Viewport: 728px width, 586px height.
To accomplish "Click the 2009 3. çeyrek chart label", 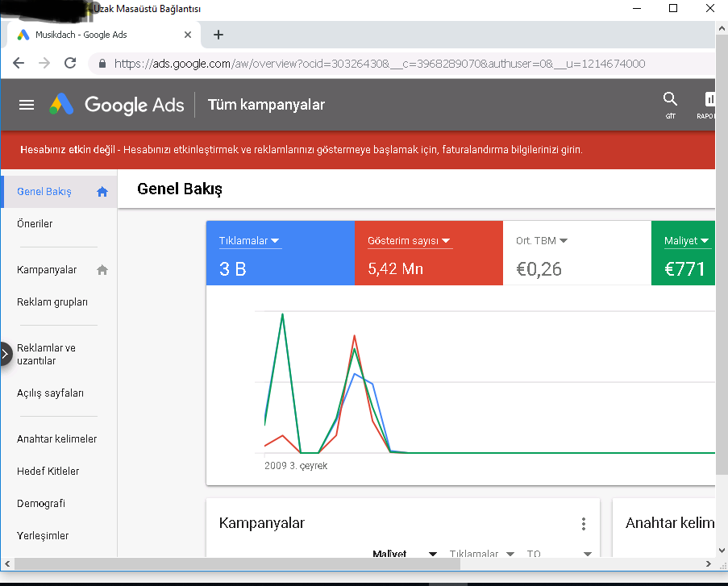I will tap(296, 466).
